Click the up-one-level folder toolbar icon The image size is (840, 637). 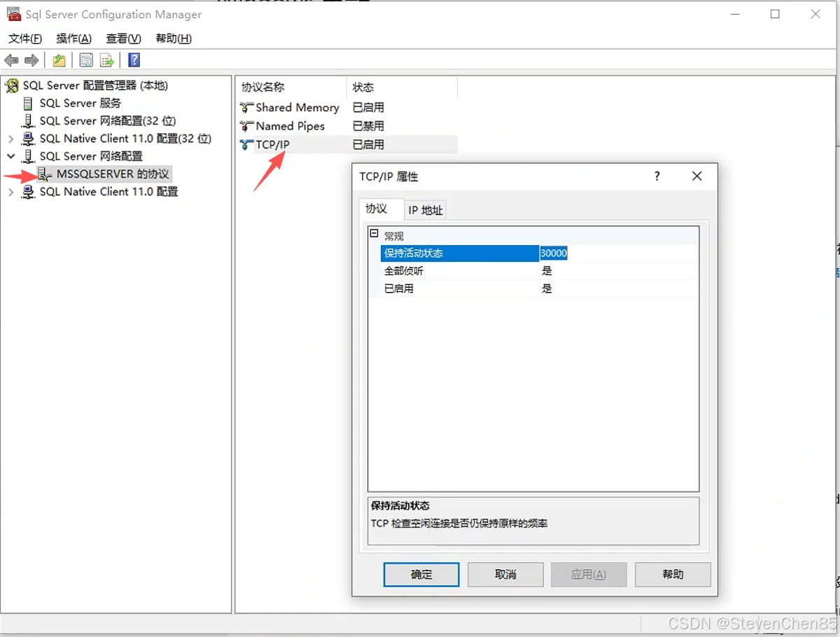[59, 61]
